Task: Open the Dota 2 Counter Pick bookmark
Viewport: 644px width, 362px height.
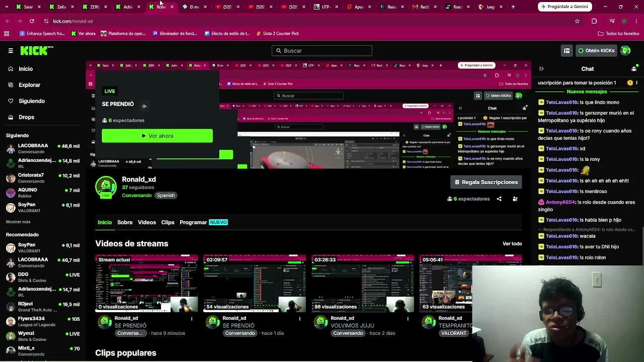Action: pyautogui.click(x=277, y=34)
